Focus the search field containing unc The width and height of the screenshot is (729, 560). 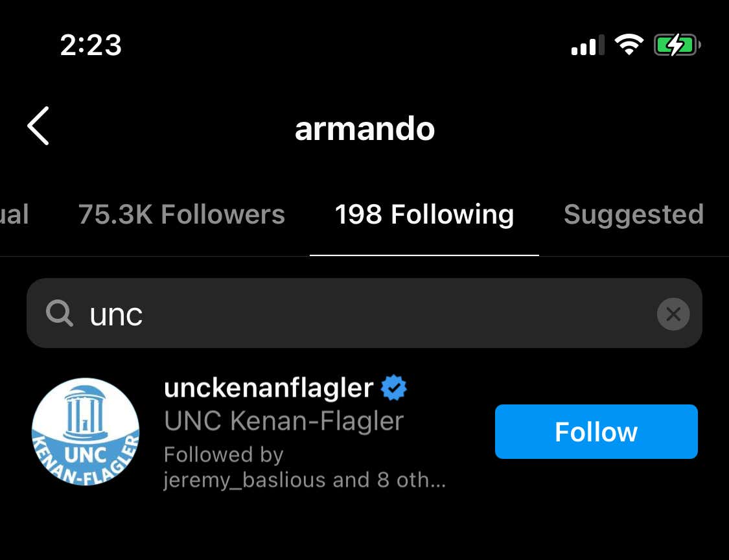(364, 313)
